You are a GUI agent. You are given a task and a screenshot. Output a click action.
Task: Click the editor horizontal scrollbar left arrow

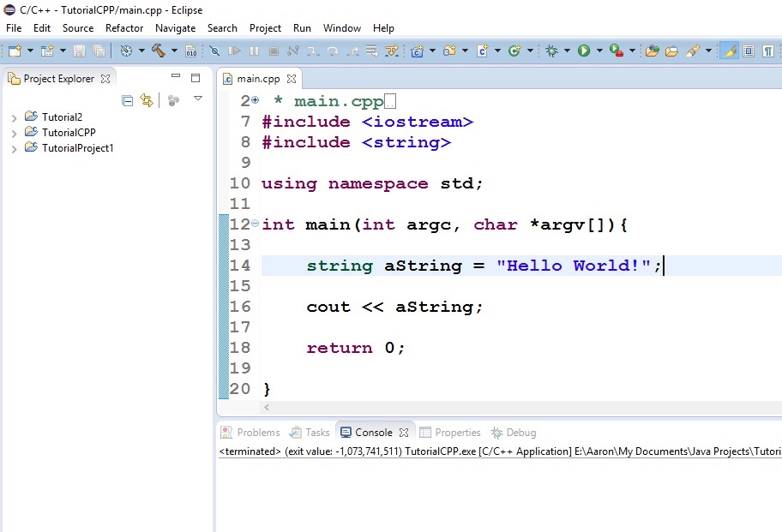tap(267, 409)
